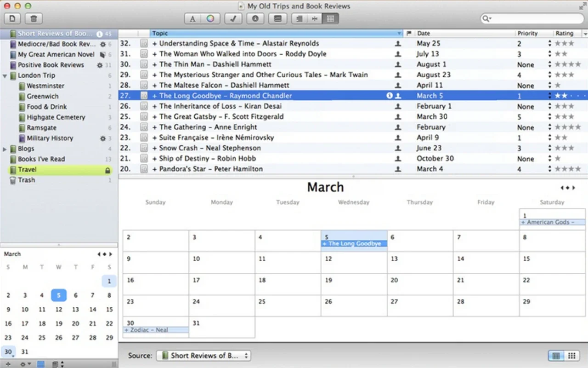Sort by the Date column header

(x=465, y=33)
